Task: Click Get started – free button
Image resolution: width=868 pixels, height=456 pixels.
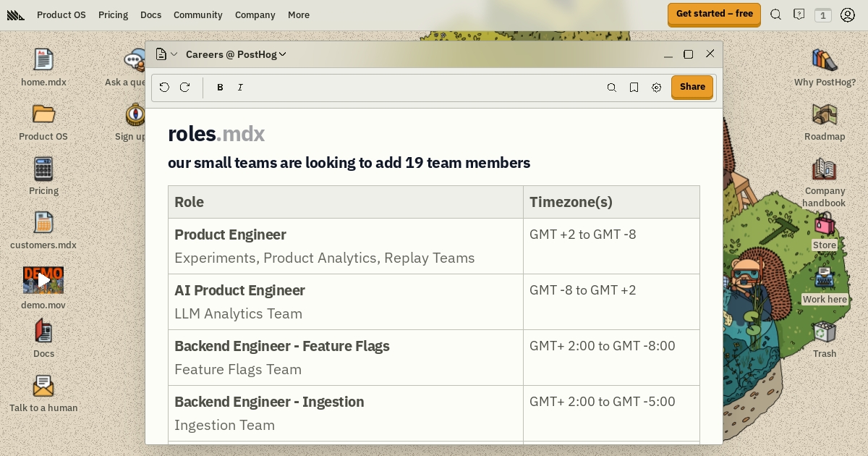Action: (x=713, y=14)
